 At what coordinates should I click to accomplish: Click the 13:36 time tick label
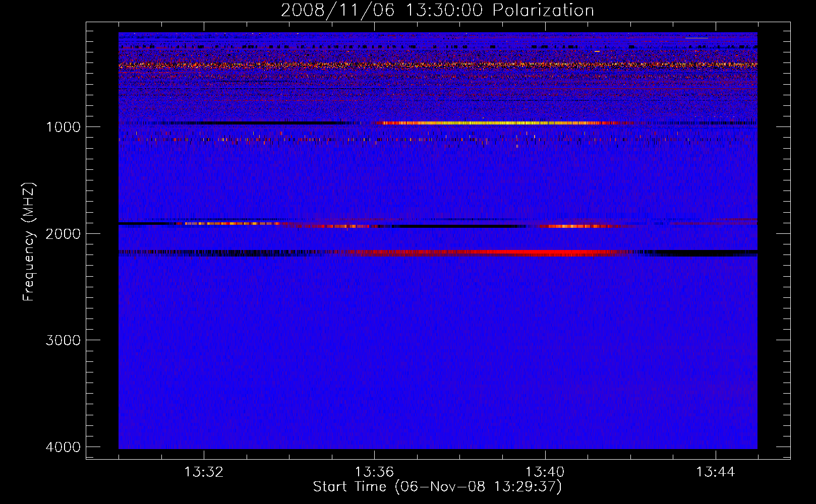click(x=374, y=472)
